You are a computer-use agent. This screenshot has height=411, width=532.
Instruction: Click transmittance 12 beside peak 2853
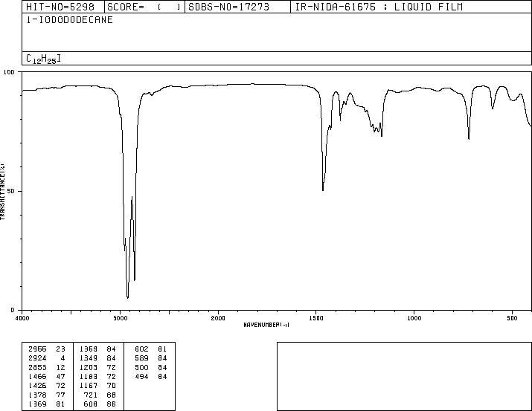[x=60, y=368]
